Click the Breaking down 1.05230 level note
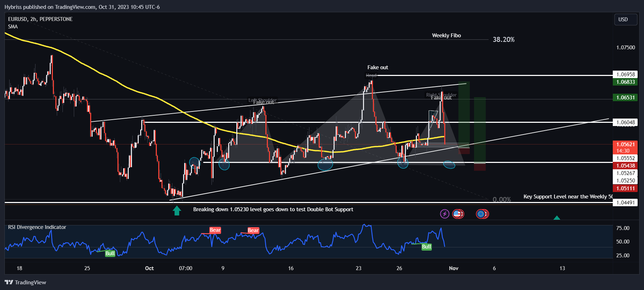Screen dimensions: 644x290 (273, 209)
